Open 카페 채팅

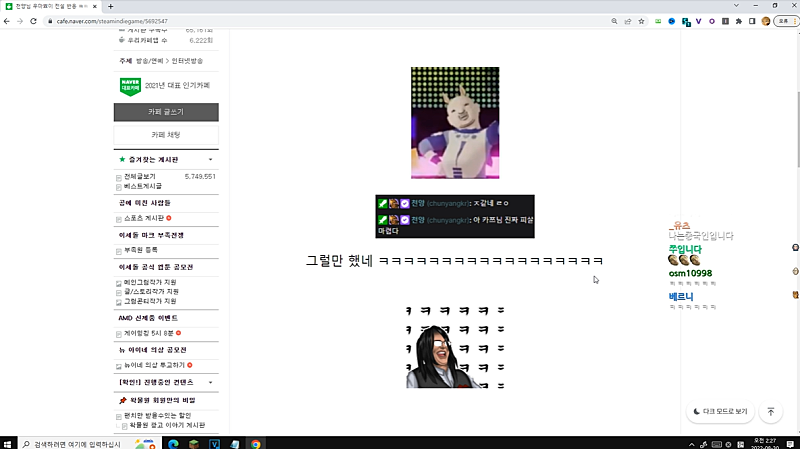[166, 135]
